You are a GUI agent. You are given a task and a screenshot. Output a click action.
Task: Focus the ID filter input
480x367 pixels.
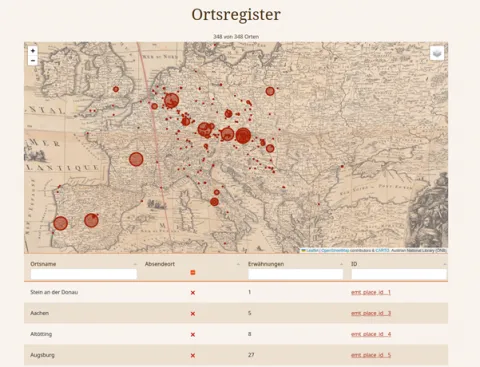(x=399, y=274)
